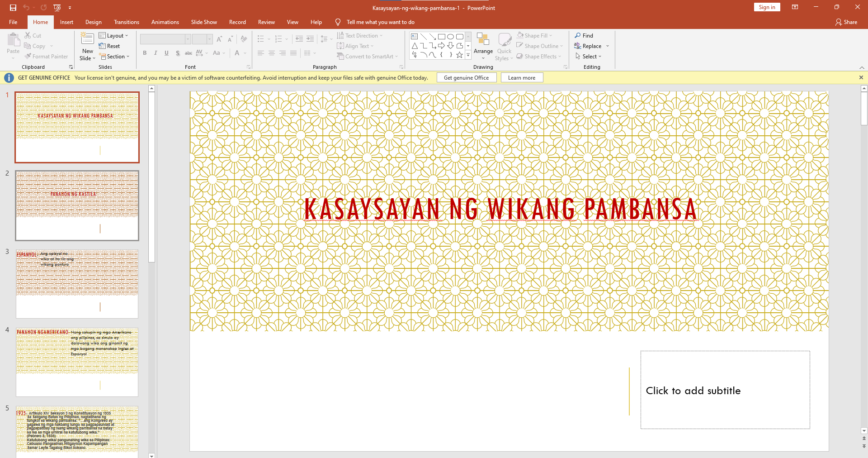The image size is (868, 458).
Task: Click the Find magnifier tool
Action: coord(584,36)
